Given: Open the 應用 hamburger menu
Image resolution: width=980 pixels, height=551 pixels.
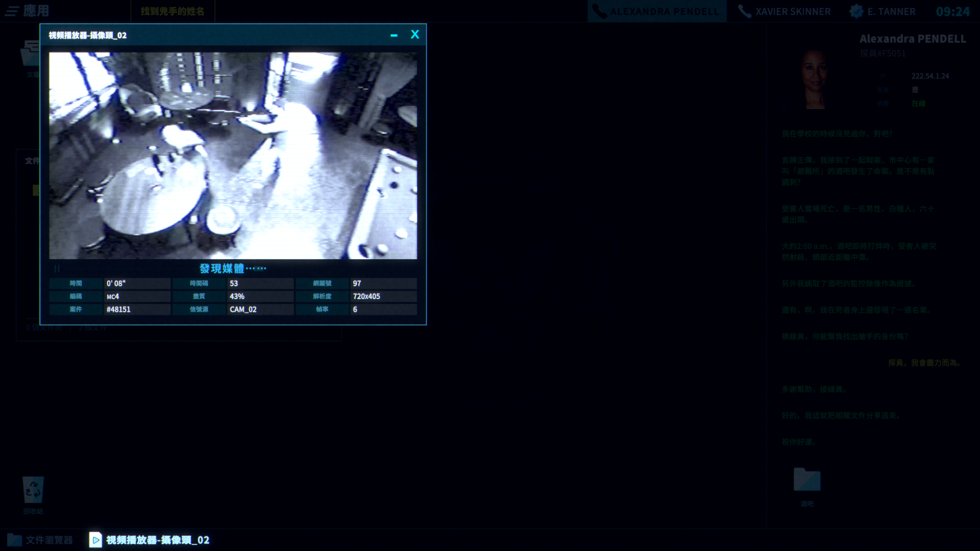Looking at the screenshot, I should [12, 11].
